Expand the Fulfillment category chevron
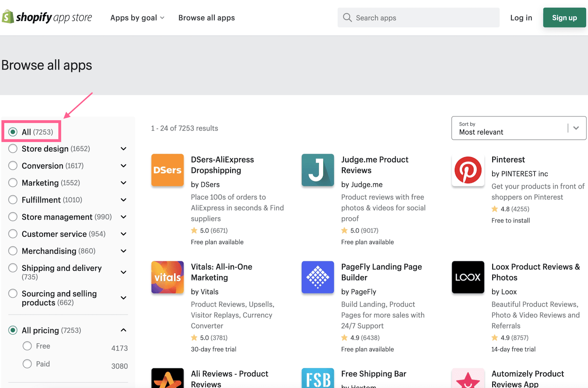The width and height of the screenshot is (588, 388). (x=123, y=200)
